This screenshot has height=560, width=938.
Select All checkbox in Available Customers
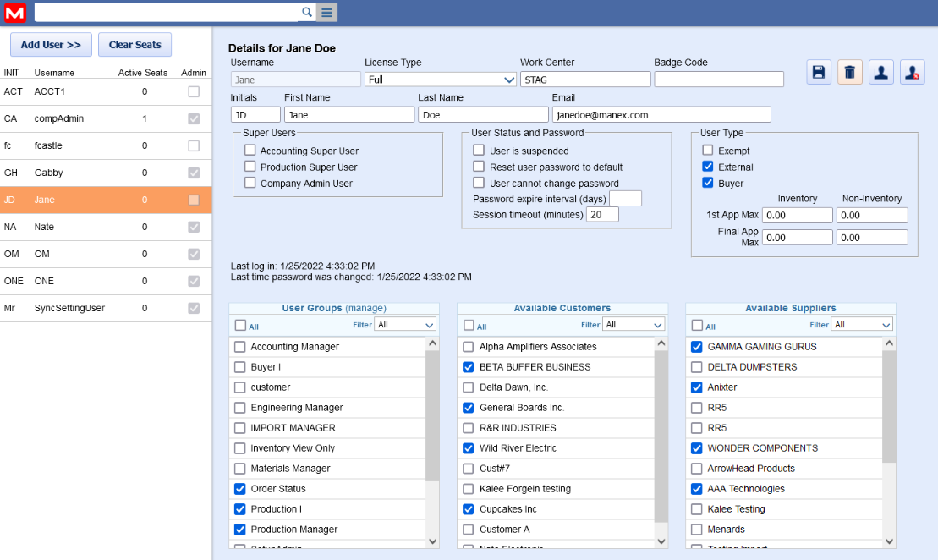469,325
